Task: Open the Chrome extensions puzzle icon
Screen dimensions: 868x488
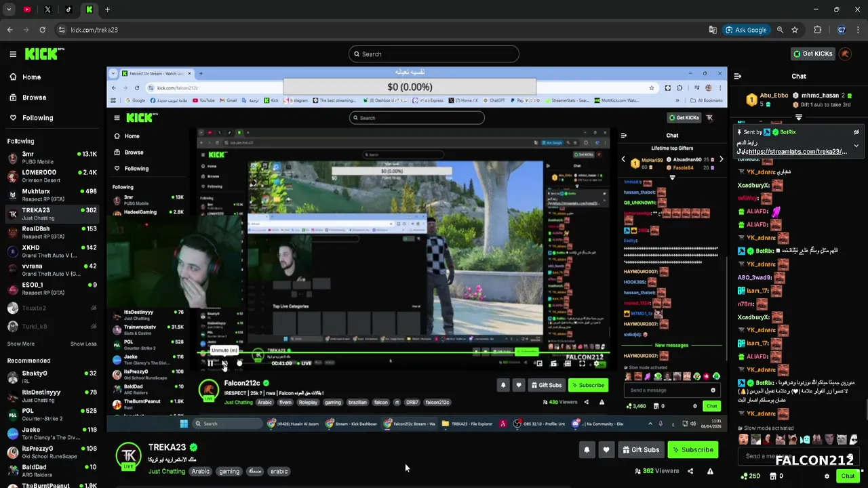Action: [x=818, y=30]
